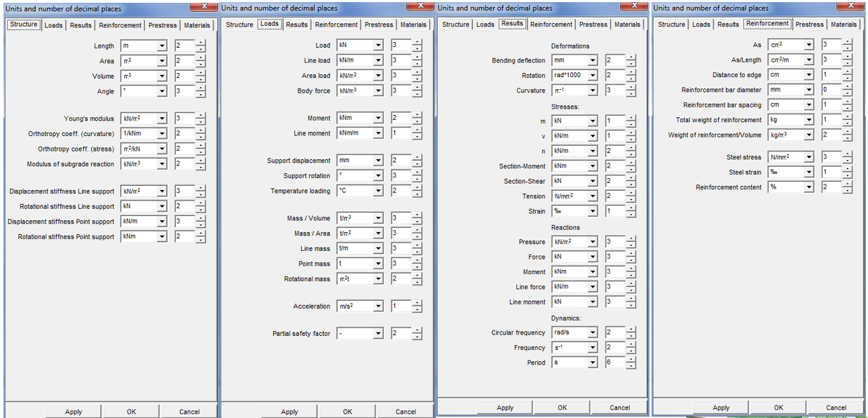Decrease decimal places for Angle

201,95
